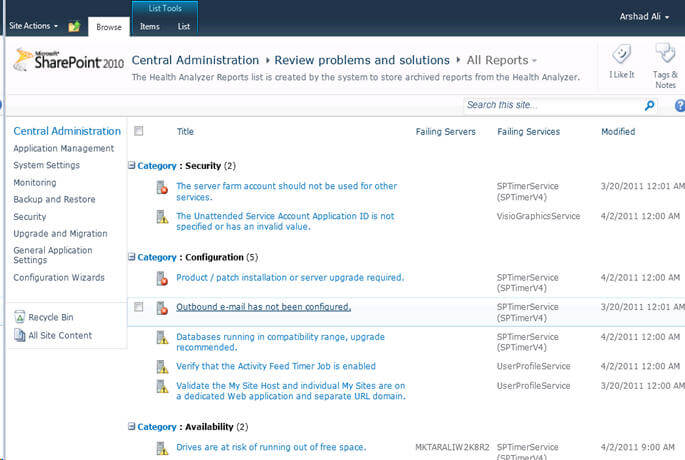This screenshot has height=460, width=685.
Task: Open Tags & Notes icon
Action: pyautogui.click(x=665, y=53)
